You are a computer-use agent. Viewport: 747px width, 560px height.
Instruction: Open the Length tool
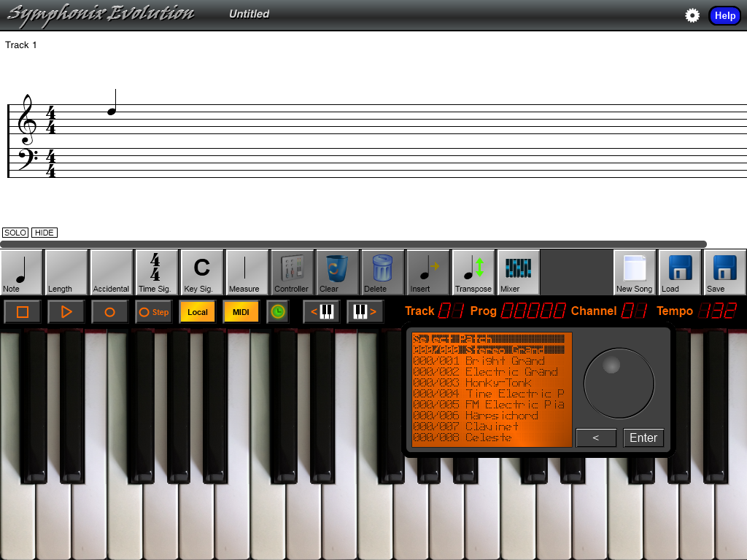[66, 273]
